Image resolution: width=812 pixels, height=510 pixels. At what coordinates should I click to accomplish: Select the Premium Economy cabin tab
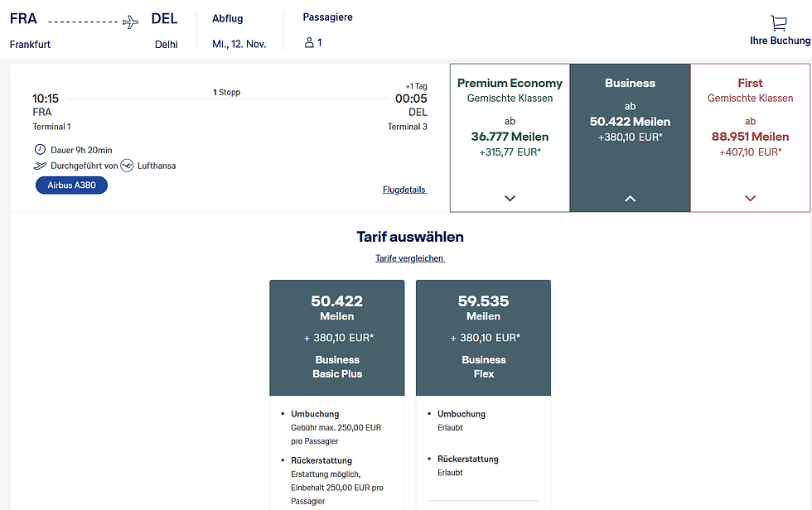click(x=510, y=116)
